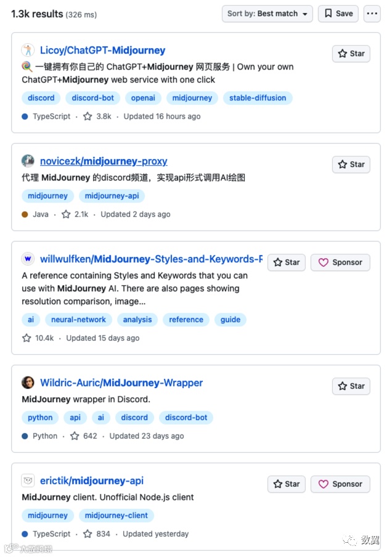The height and width of the screenshot is (557, 392).
Task: Click 'Updated yesterday' text
Action: tap(156, 534)
